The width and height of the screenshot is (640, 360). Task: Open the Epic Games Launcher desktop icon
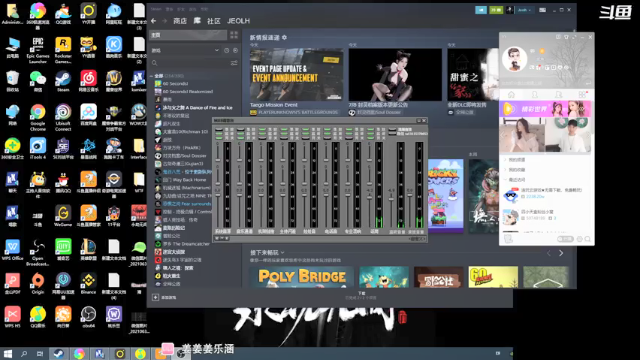[38, 50]
